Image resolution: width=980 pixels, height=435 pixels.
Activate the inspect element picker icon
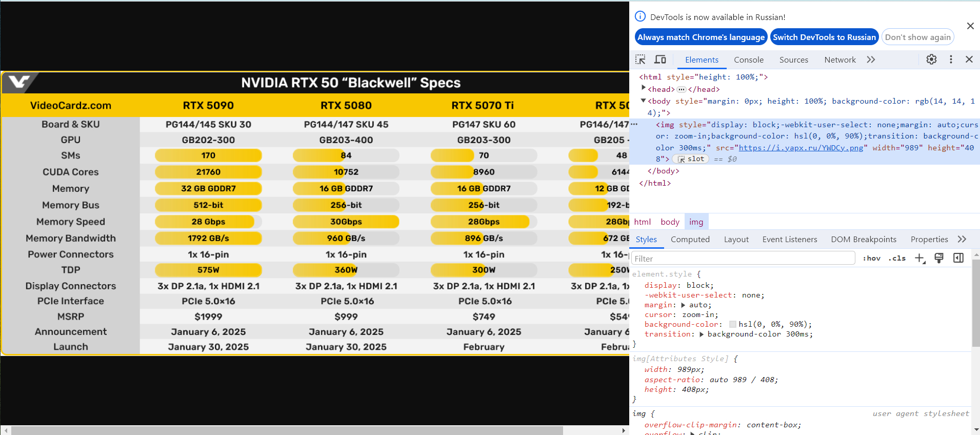pos(641,60)
